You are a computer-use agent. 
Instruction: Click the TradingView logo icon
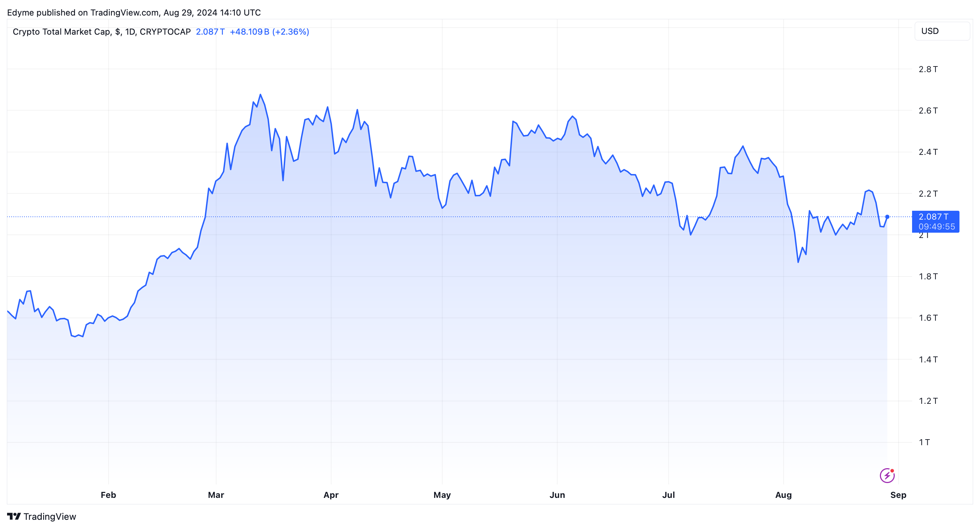click(x=14, y=517)
